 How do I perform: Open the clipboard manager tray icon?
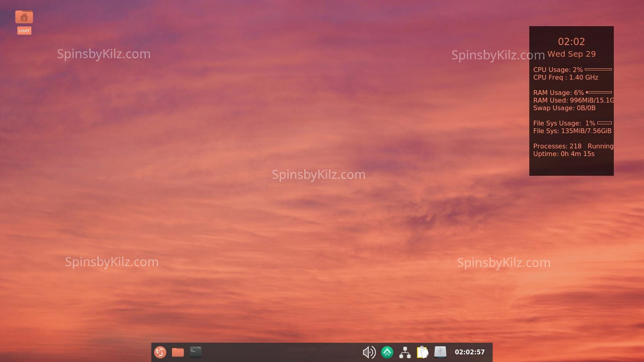pos(423,352)
